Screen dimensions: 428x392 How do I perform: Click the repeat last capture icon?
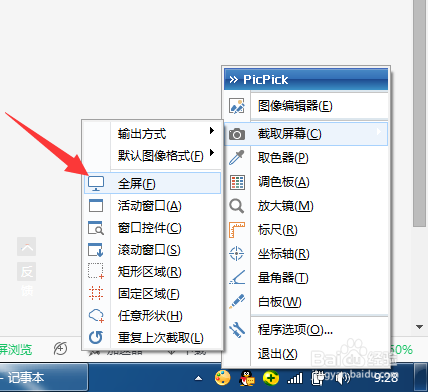coord(96,337)
